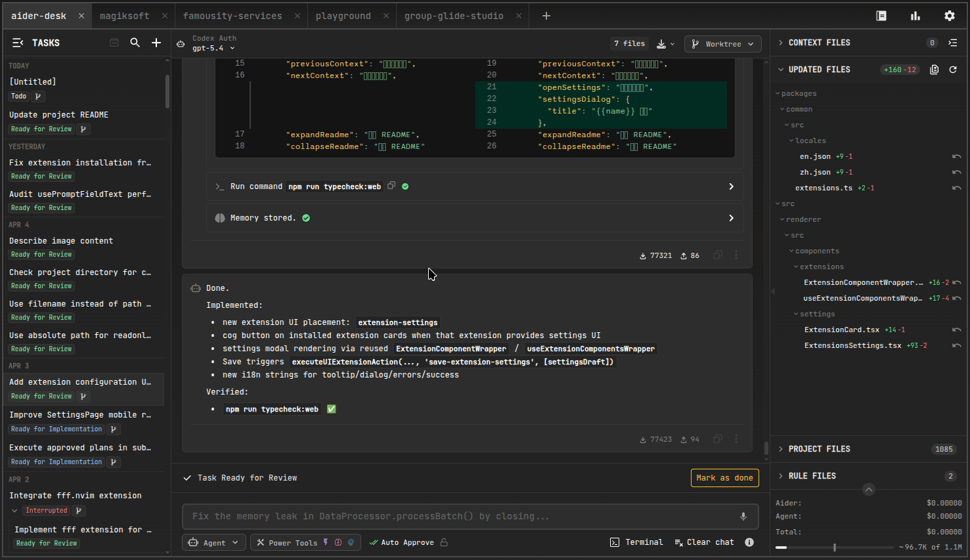This screenshot has width=970, height=560.
Task: Refresh the updated files list
Action: click(x=953, y=70)
